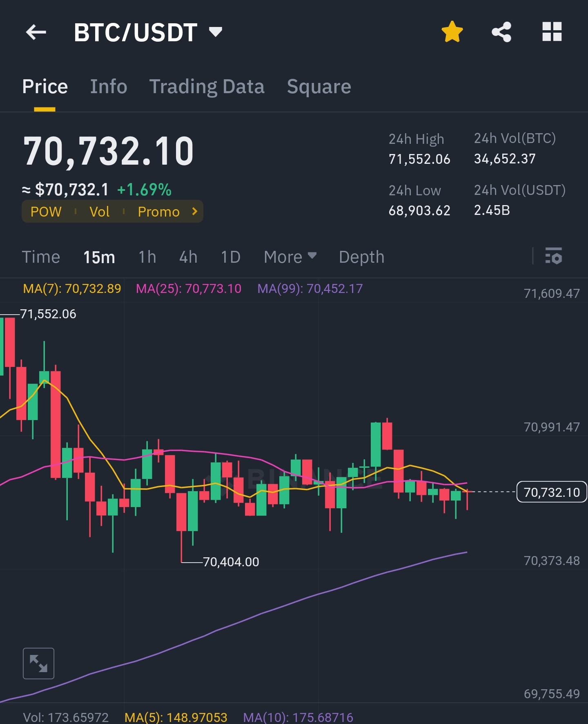Open the Depth chart view
This screenshot has width=588, height=724.
click(362, 257)
